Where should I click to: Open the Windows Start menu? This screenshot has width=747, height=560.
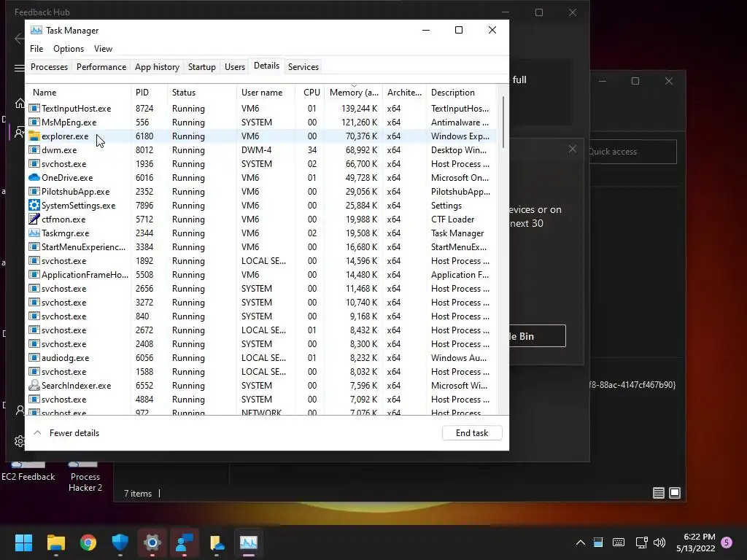coord(23,542)
